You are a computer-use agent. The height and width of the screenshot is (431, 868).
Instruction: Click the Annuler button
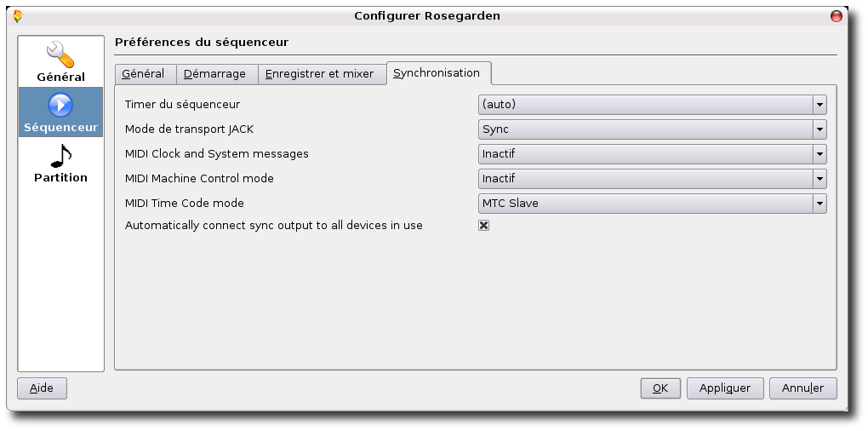(x=803, y=388)
